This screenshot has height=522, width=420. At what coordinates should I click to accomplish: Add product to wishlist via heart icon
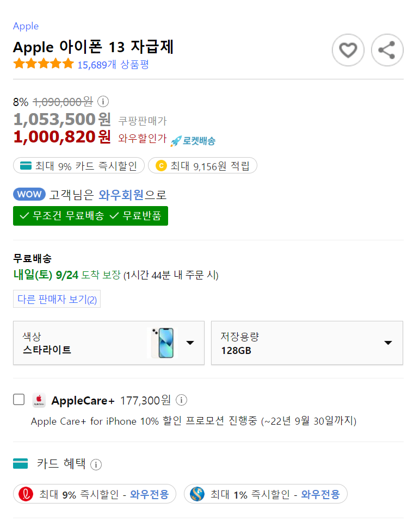pyautogui.click(x=348, y=50)
